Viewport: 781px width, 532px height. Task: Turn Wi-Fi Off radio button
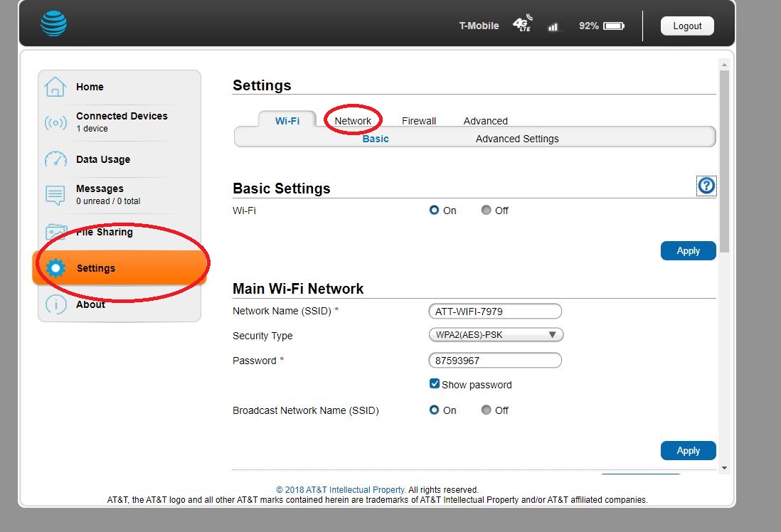[x=486, y=211]
